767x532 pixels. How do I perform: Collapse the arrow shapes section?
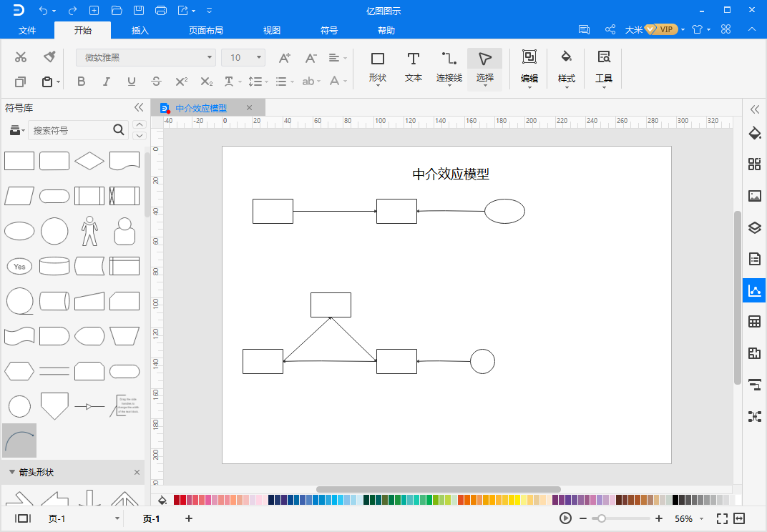pos(11,472)
